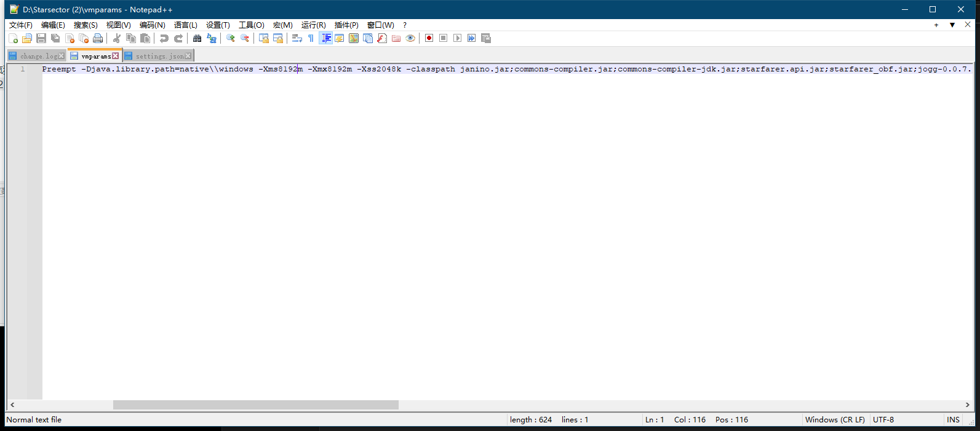Click the Find binoculars icon
Image resolution: width=980 pixels, height=431 pixels.
(197, 38)
